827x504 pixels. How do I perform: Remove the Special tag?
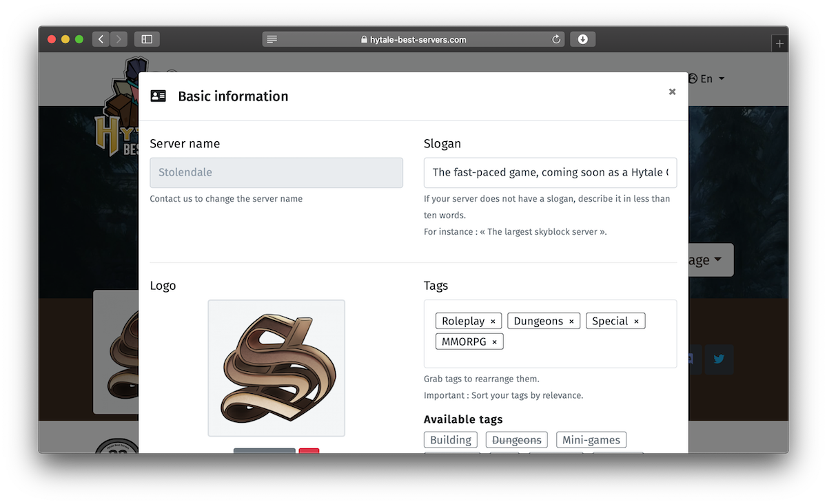[x=636, y=322]
